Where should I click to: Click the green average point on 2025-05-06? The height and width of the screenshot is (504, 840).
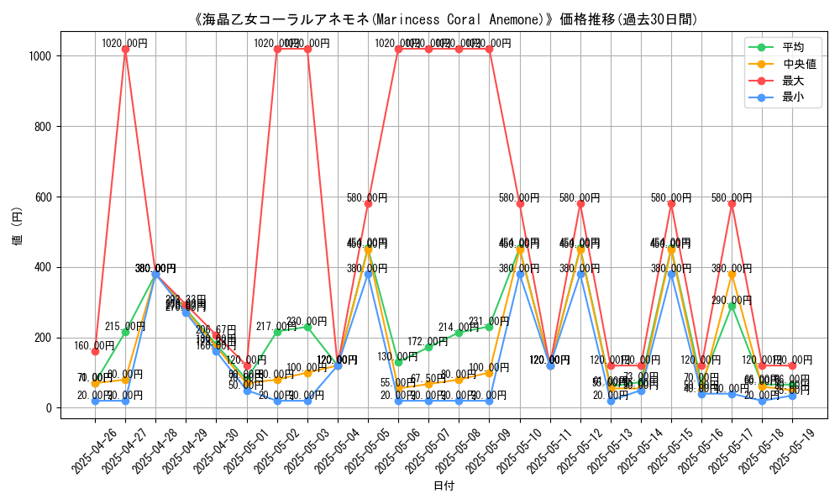398,363
